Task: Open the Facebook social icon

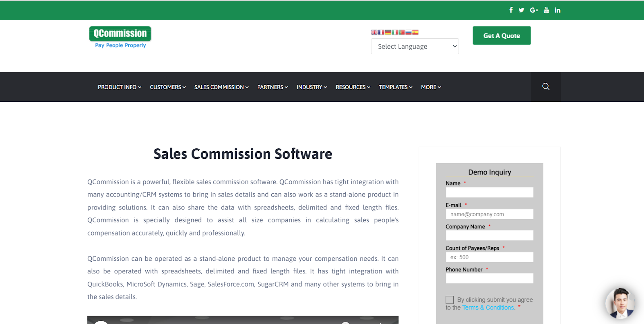Action: [x=511, y=10]
